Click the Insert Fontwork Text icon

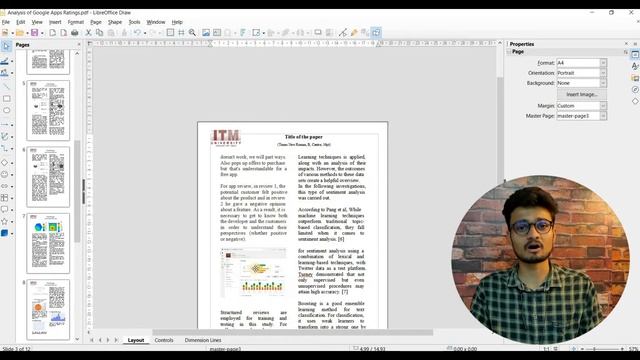tap(243, 33)
